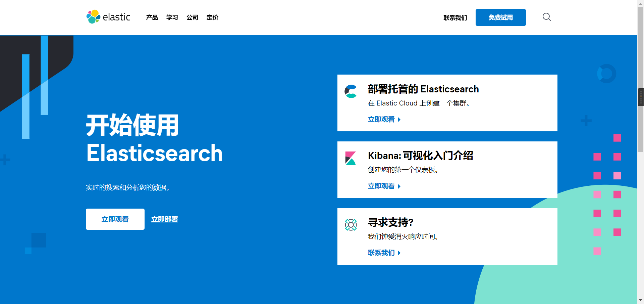The width and height of the screenshot is (644, 304).
Task: Click the Kibana logo icon
Action: coord(351,158)
